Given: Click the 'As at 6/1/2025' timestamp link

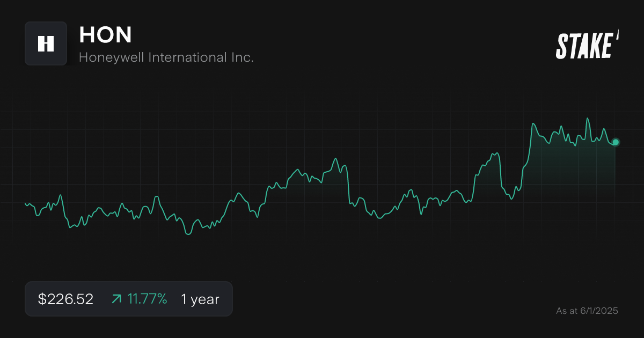Looking at the screenshot, I should click(587, 311).
